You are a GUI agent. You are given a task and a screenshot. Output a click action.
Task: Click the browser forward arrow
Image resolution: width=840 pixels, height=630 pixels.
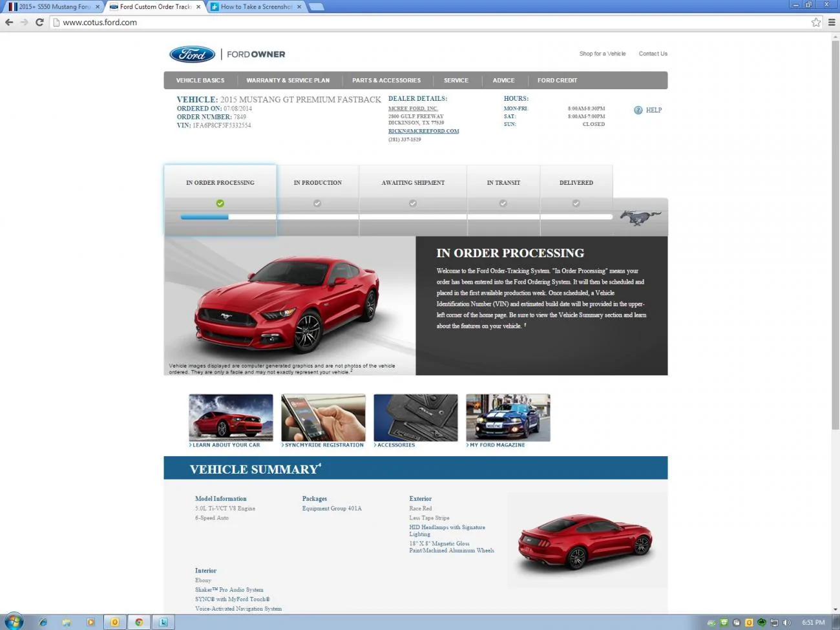pyautogui.click(x=24, y=22)
